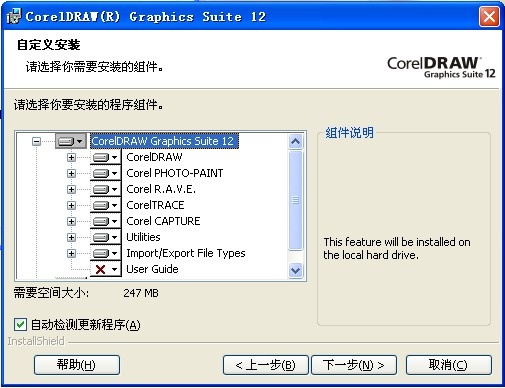This screenshot has width=505, height=388.
Task: Proceed with the 下一步(N) button
Action: point(354,365)
